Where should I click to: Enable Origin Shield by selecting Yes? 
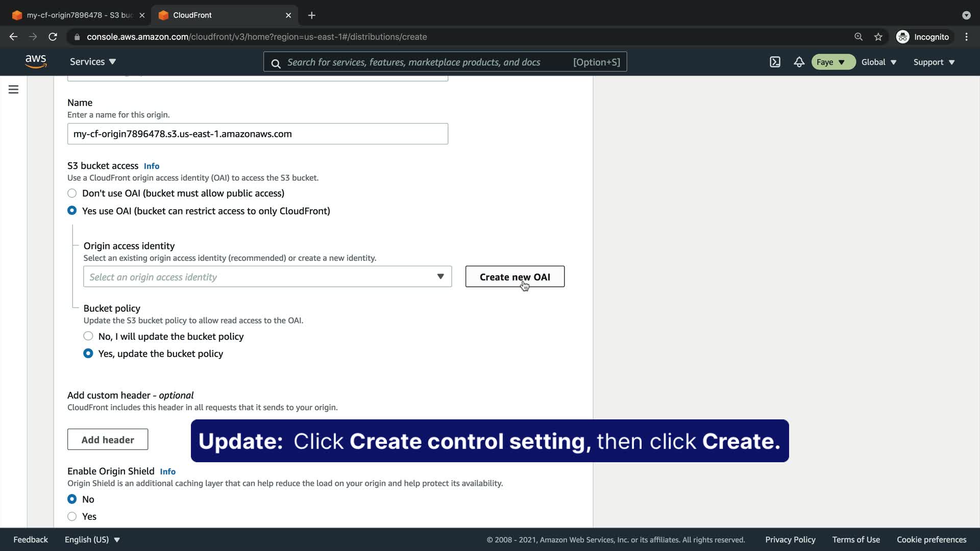pyautogui.click(x=72, y=516)
